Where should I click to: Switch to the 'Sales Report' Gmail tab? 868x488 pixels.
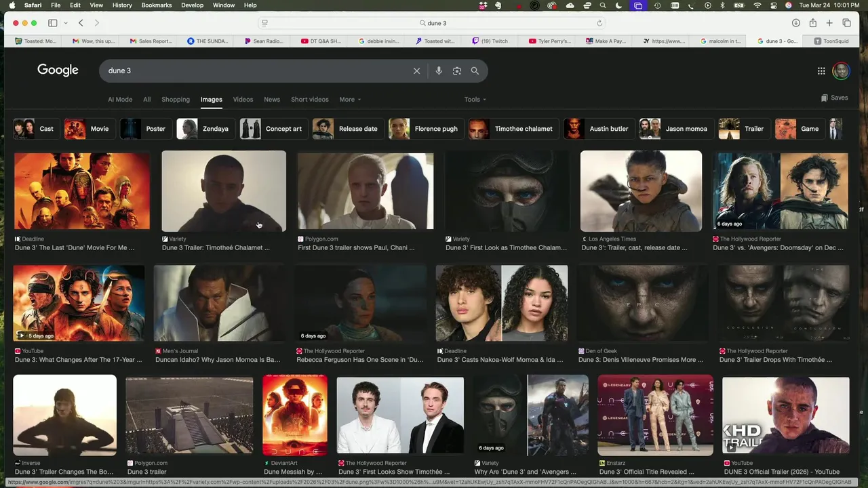point(151,41)
